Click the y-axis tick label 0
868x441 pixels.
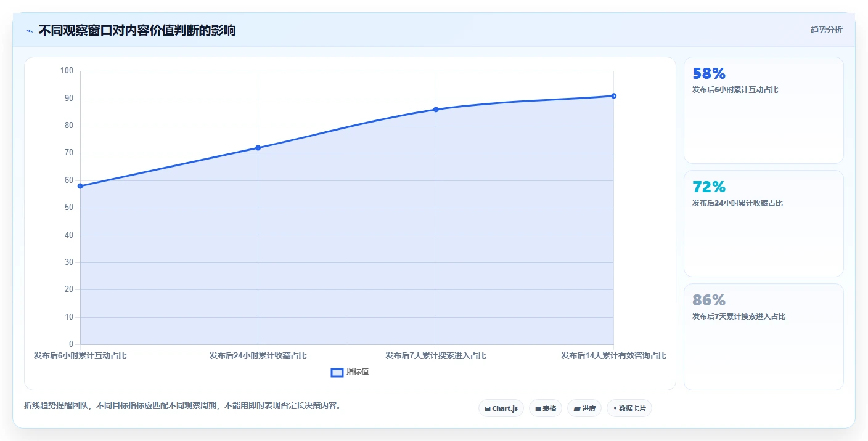point(72,344)
